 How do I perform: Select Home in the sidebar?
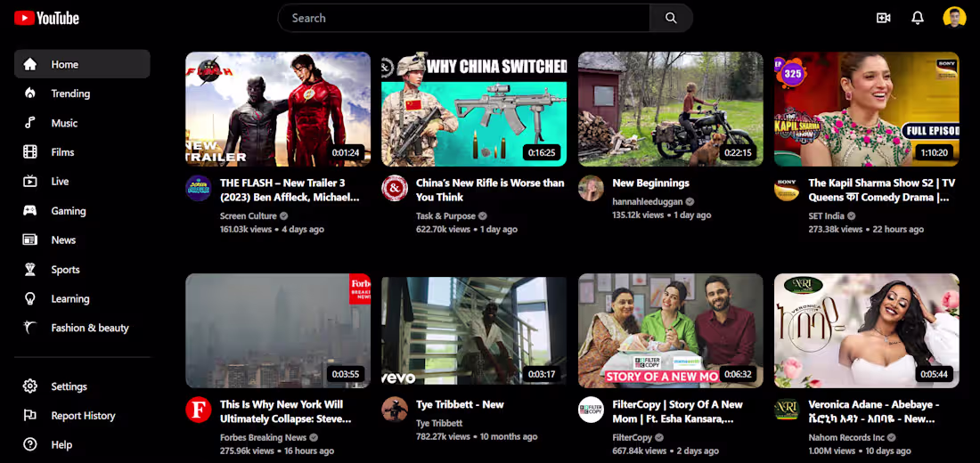pos(82,64)
